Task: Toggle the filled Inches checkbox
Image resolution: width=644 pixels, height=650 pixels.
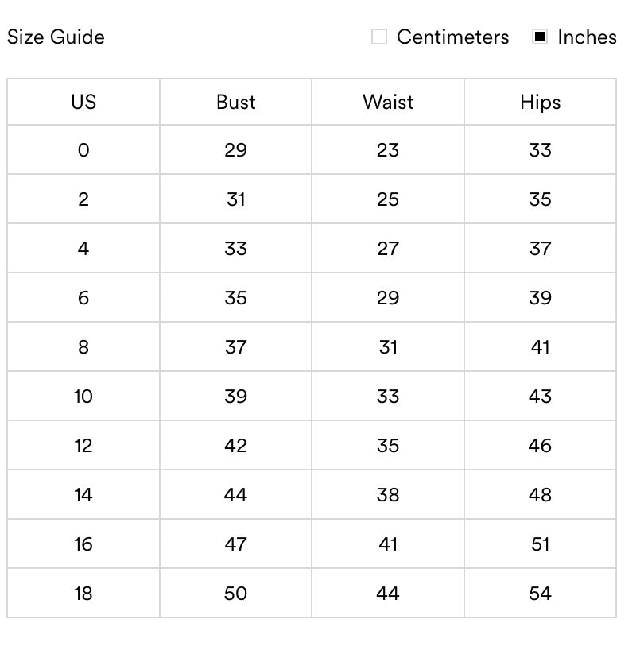Action: [540, 37]
